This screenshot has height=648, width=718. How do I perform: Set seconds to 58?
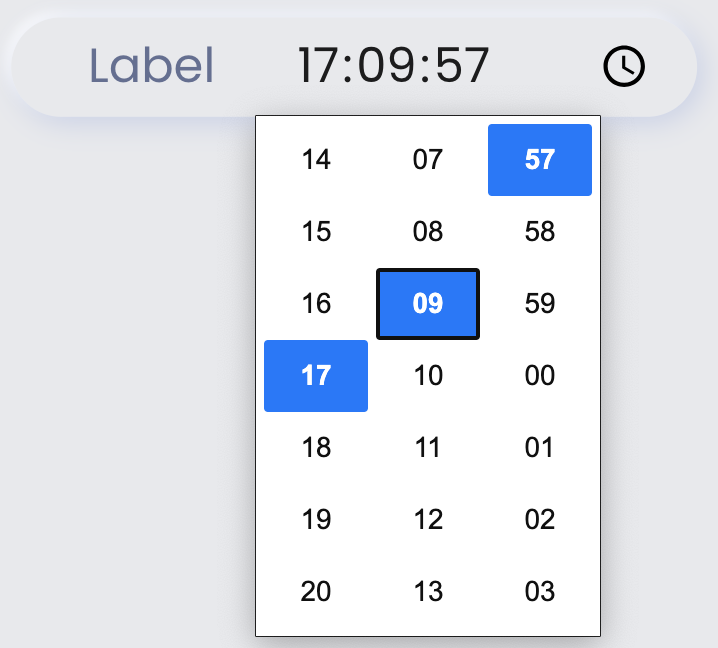540,232
